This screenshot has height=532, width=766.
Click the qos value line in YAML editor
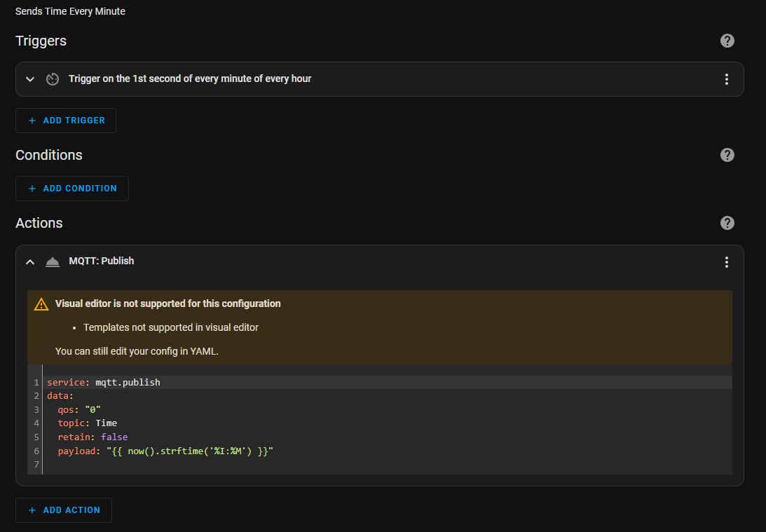81,409
